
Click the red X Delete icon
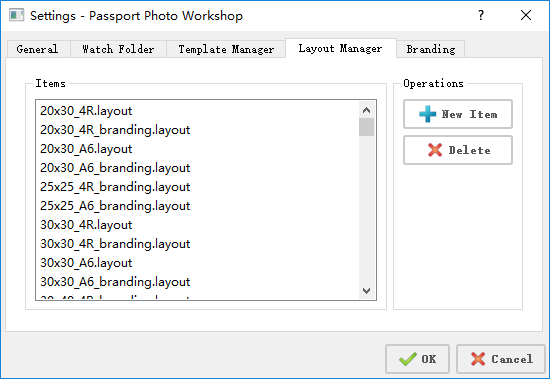(x=435, y=150)
